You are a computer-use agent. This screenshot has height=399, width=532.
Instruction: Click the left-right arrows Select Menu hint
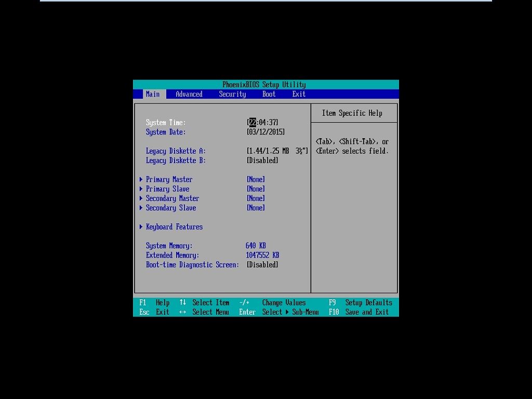pyautogui.click(x=204, y=312)
